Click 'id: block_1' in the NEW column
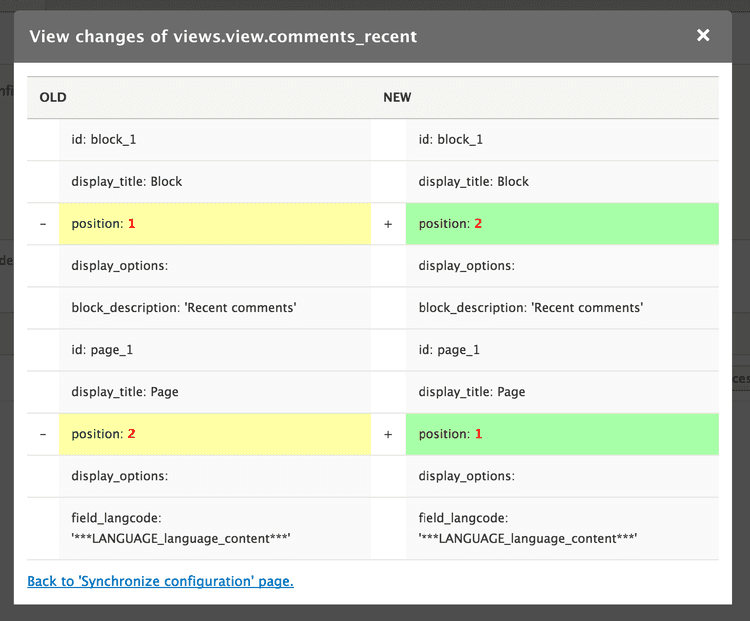The width and height of the screenshot is (750, 621). click(562, 140)
